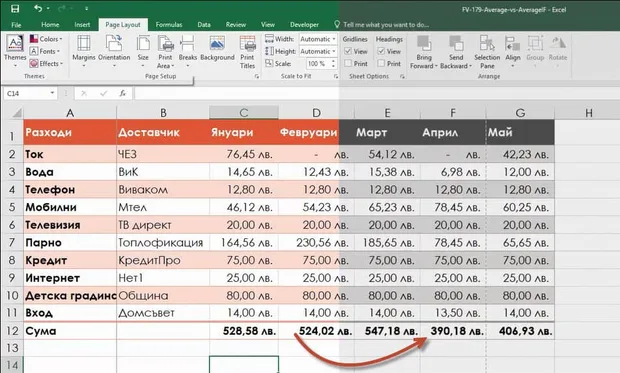Click the Детска градина row label
Image resolution: width=620 pixels, height=373 pixels.
coord(70,295)
